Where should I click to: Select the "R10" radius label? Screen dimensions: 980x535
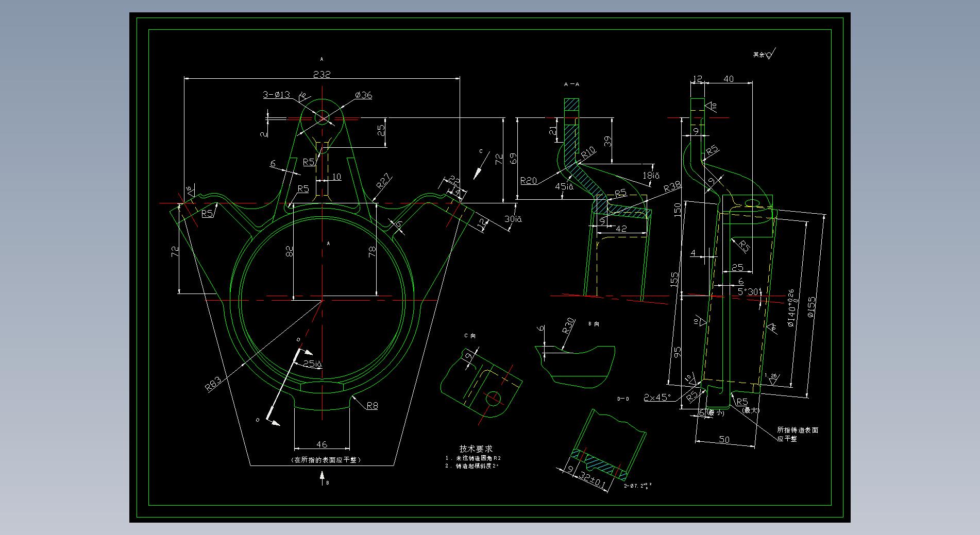588,152
